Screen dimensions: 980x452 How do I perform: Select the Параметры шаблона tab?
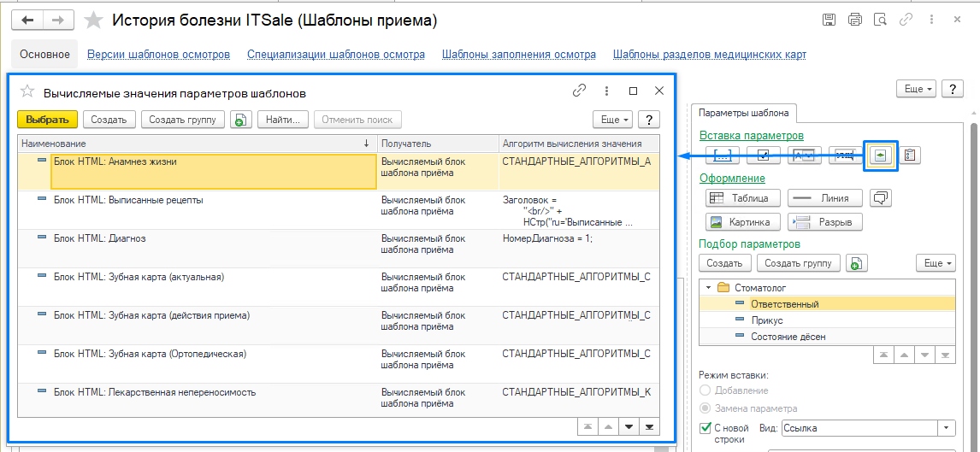tap(743, 113)
